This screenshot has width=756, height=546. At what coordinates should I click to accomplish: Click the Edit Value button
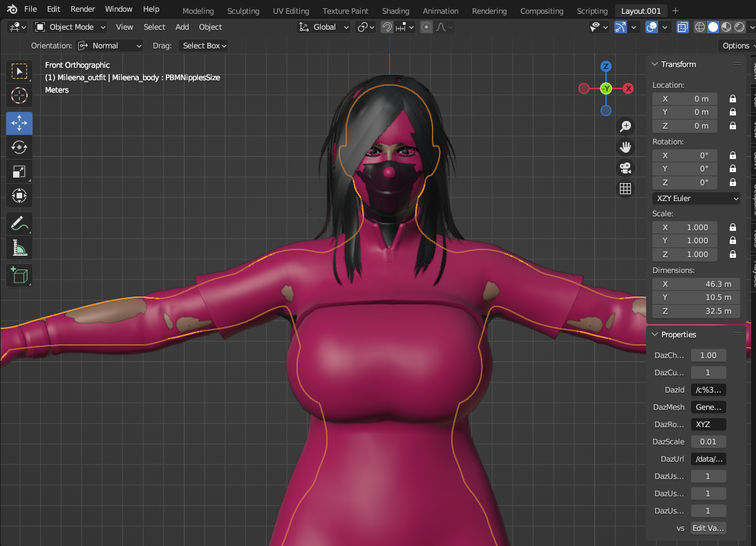(708, 528)
